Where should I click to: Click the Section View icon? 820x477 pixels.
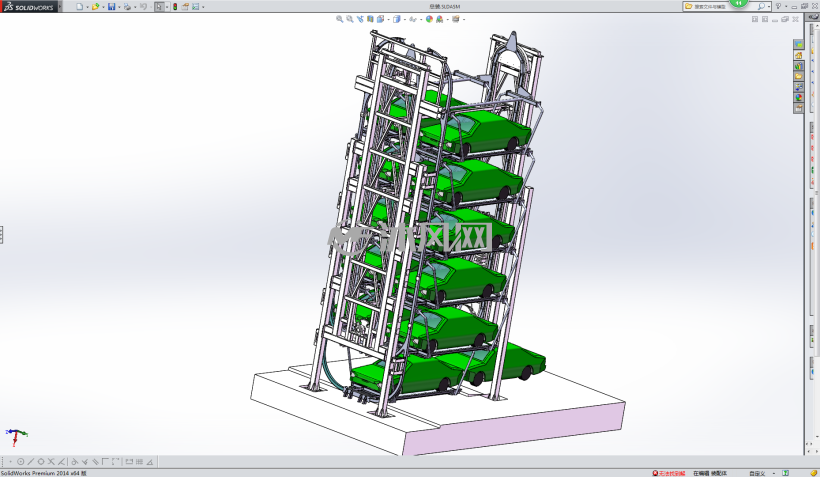(x=370, y=19)
